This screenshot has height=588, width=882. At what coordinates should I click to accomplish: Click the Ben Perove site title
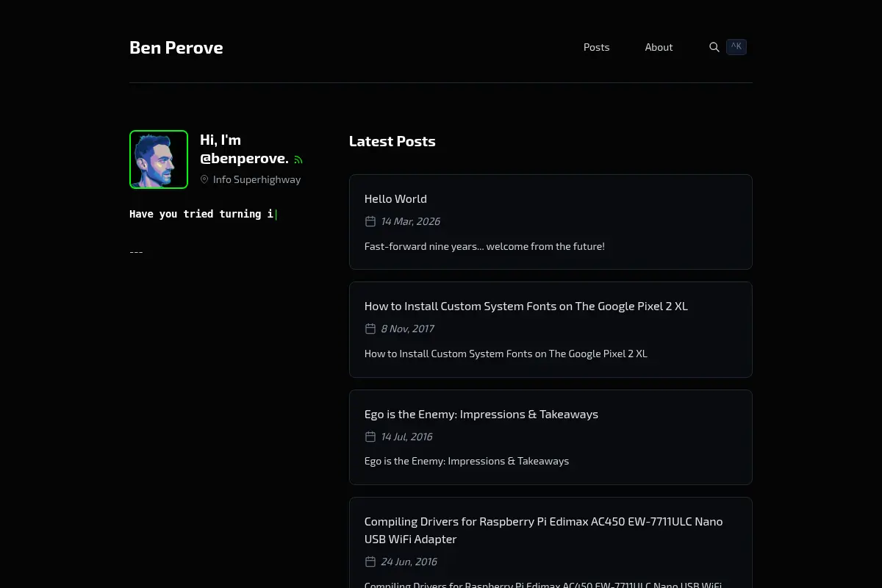(176, 48)
